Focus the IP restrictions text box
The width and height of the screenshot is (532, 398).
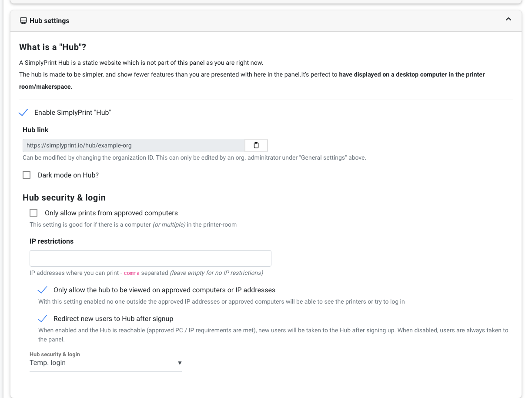[x=151, y=258]
